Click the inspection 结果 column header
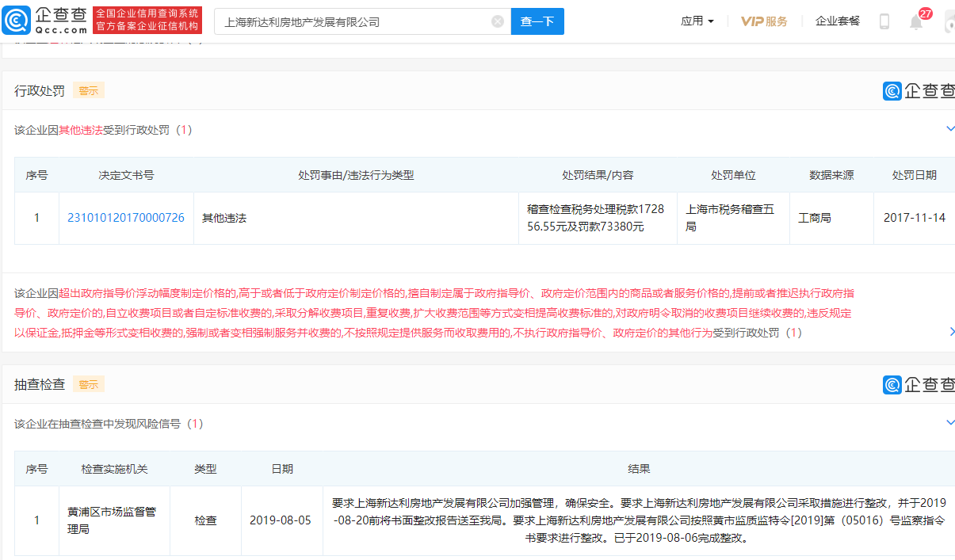Screen dimensions: 955x560 click(x=639, y=469)
